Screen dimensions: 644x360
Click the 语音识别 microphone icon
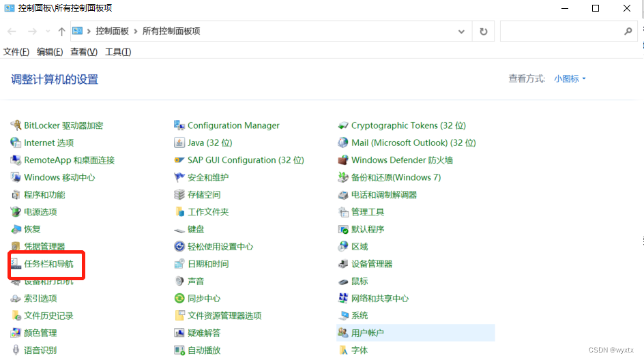click(16, 350)
